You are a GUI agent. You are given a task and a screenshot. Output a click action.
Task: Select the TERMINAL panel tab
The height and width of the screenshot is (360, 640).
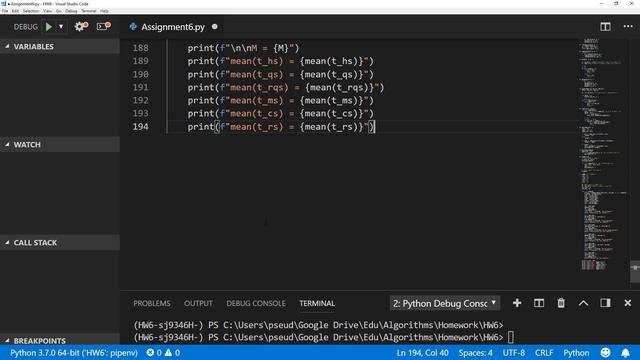317,303
